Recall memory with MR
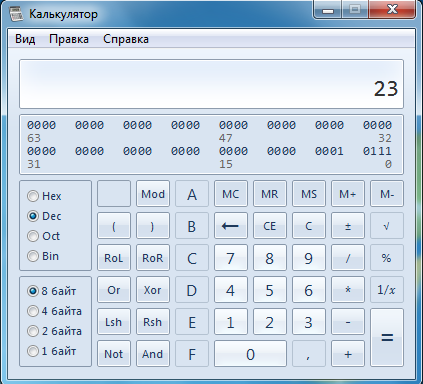 [270, 194]
